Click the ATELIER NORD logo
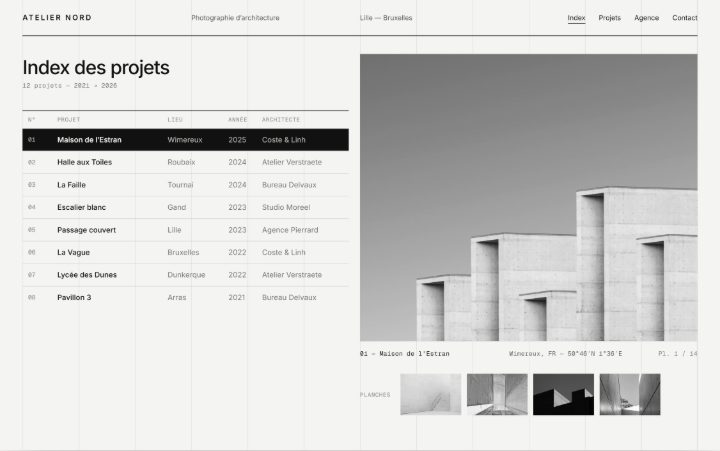This screenshot has height=451, width=720. point(57,17)
